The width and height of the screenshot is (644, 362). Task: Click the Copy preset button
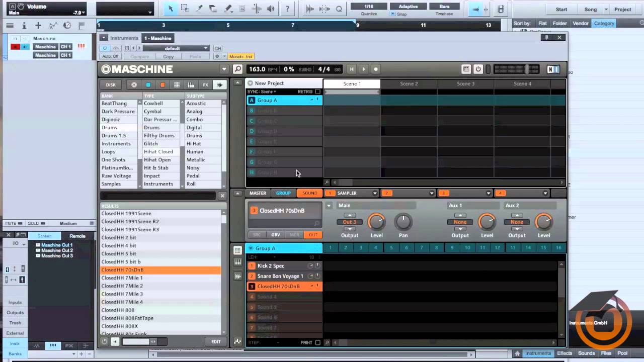click(x=169, y=56)
